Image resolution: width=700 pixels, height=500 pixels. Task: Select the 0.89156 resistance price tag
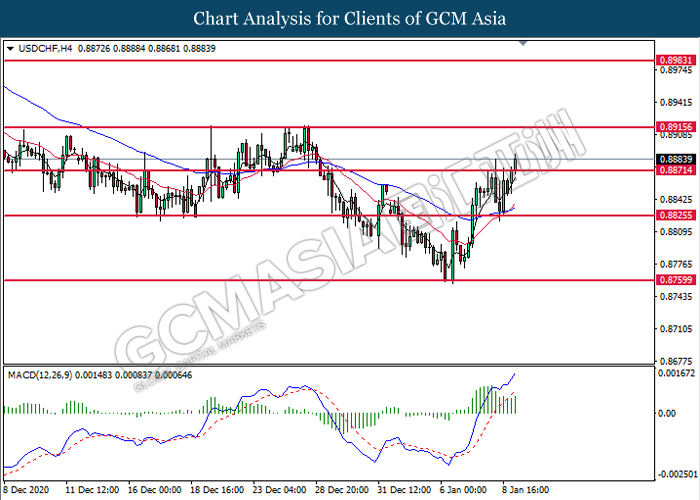(x=671, y=128)
